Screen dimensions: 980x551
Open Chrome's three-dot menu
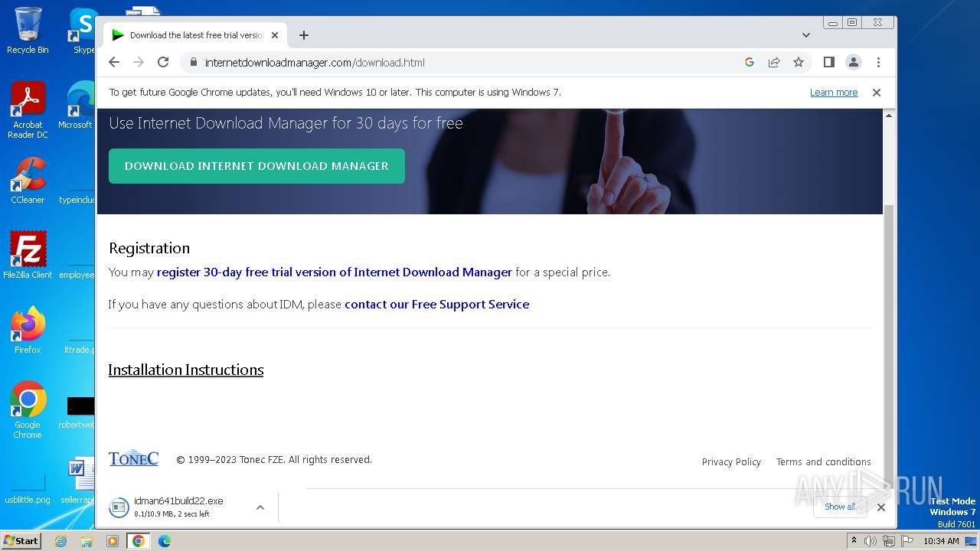(878, 62)
